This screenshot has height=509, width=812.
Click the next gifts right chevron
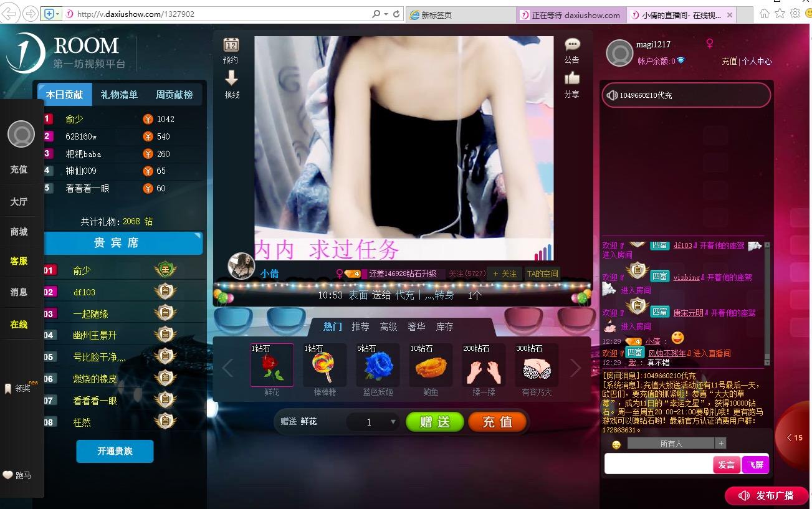(575, 368)
